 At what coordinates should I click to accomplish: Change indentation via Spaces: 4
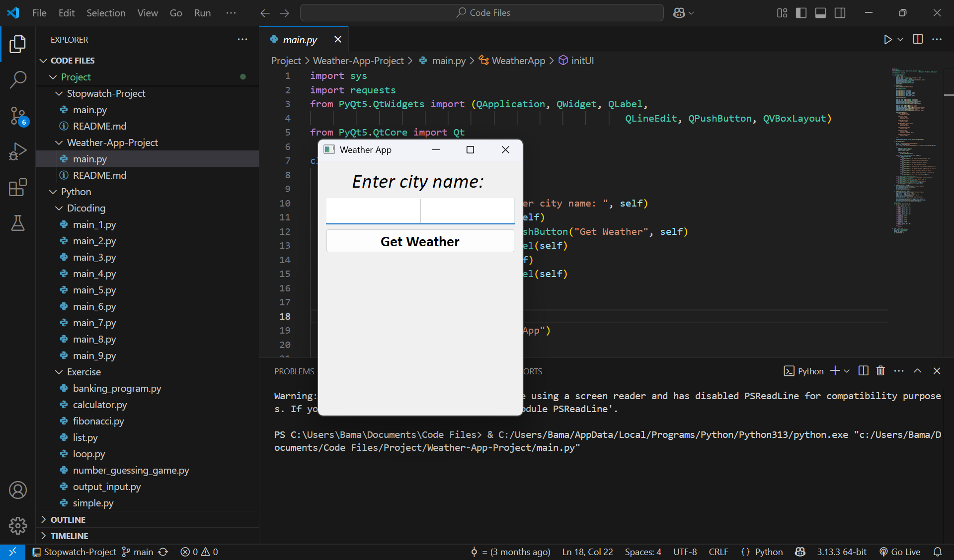pos(643,552)
